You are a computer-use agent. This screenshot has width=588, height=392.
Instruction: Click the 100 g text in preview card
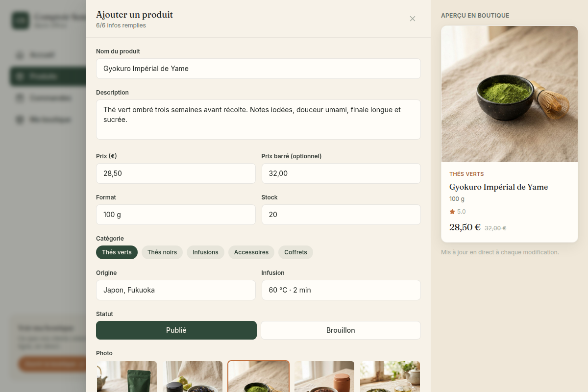457,199
